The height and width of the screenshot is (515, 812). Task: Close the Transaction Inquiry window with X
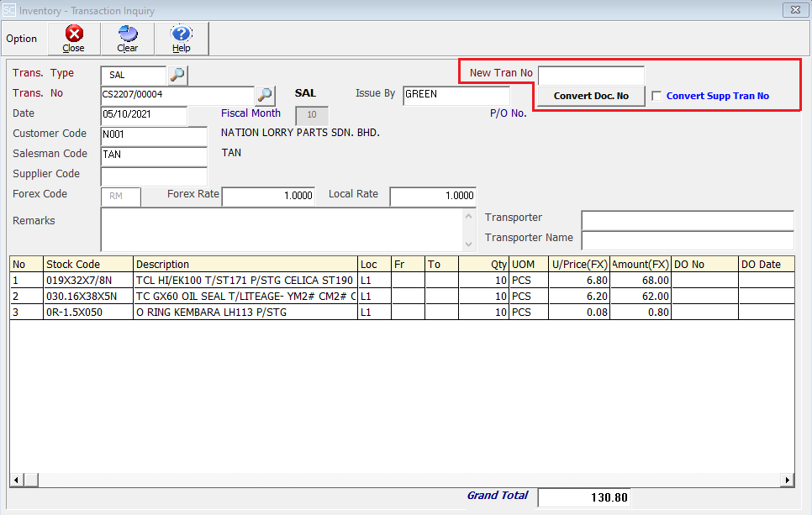coord(795,10)
